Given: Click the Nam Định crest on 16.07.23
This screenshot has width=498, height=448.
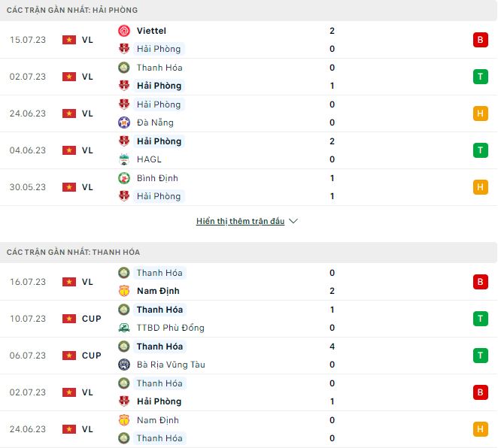Looking at the screenshot, I should click(x=124, y=291).
